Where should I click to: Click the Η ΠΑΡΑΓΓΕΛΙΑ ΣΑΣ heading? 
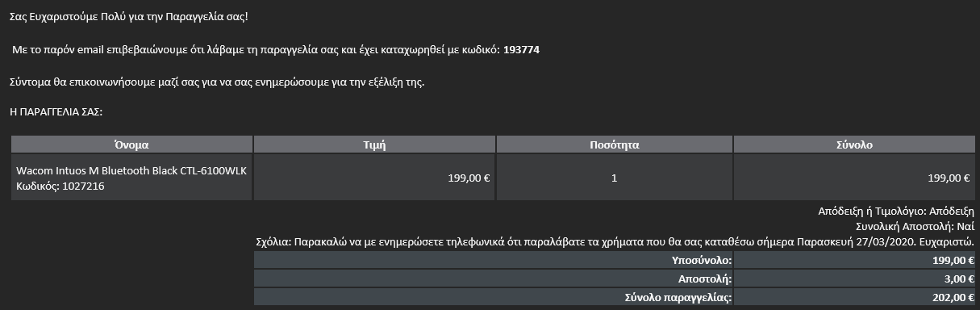[56, 111]
